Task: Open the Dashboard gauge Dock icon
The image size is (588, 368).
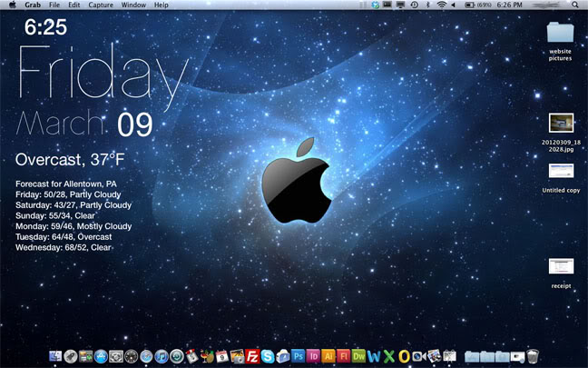Action: point(132,355)
